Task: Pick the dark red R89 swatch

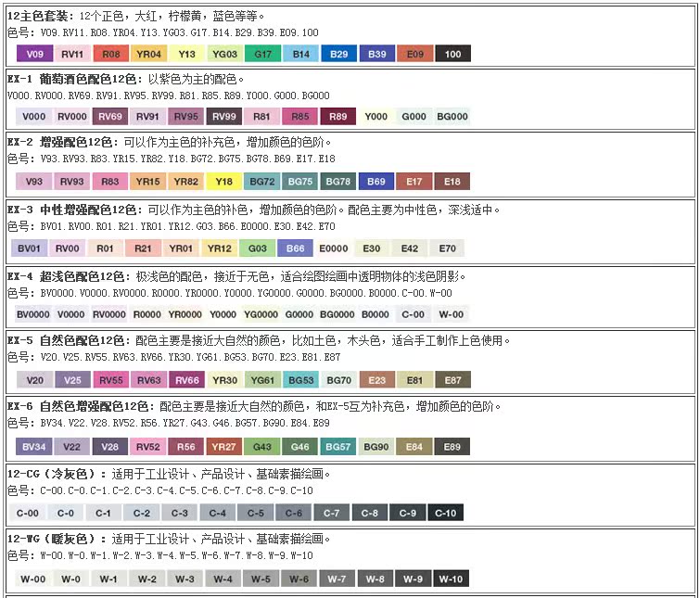Action: pos(338,117)
